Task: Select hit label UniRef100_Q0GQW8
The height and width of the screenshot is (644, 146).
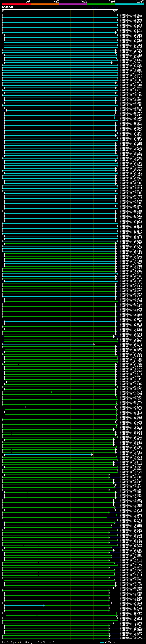Action: [131, 422]
